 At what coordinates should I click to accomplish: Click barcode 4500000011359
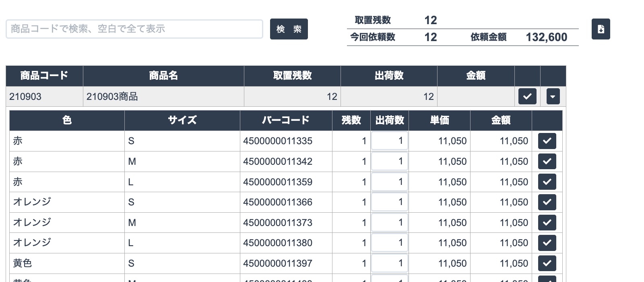point(278,182)
